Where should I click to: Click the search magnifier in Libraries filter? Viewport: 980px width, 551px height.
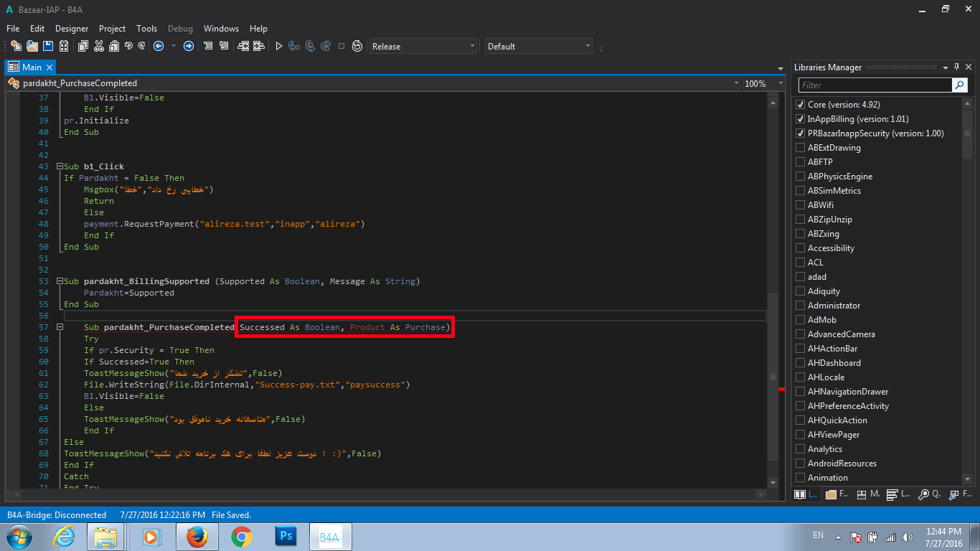click(959, 85)
